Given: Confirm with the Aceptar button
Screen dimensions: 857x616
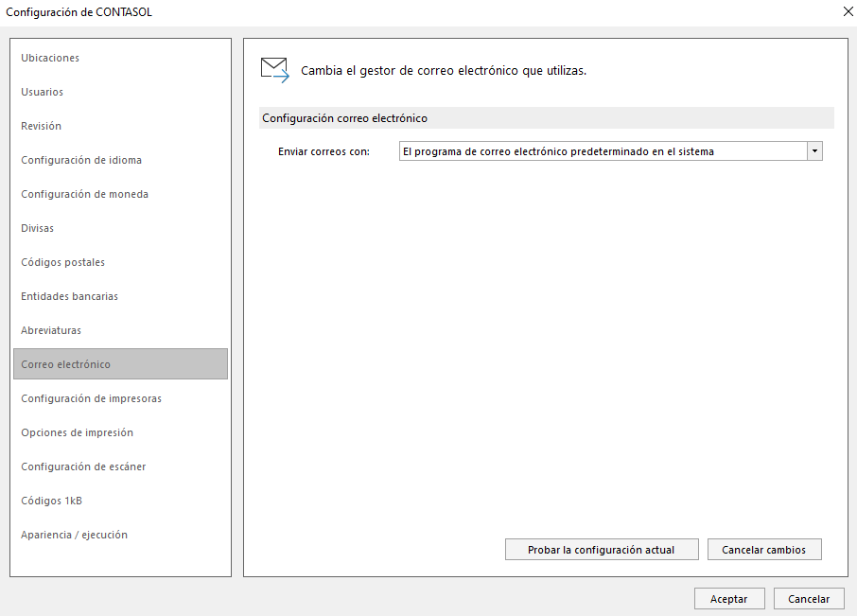Looking at the screenshot, I should 729,599.
